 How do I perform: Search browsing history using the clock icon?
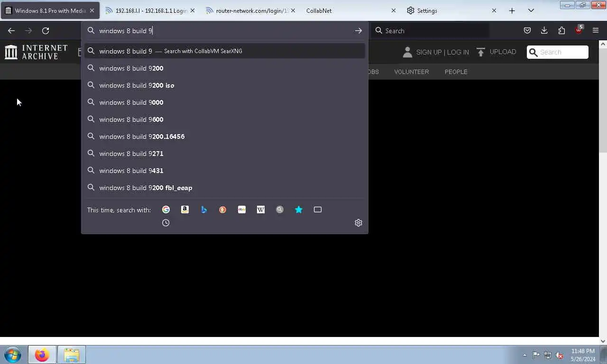pyautogui.click(x=166, y=223)
